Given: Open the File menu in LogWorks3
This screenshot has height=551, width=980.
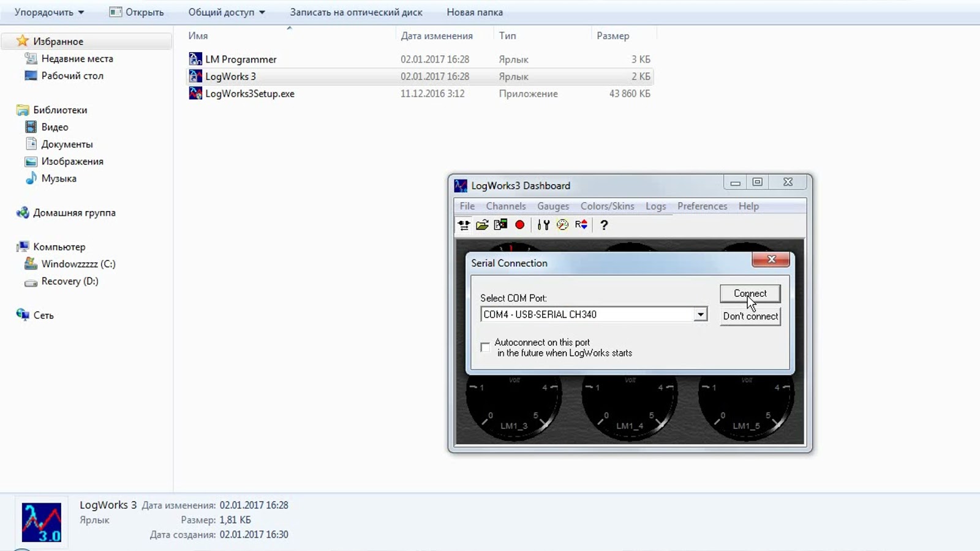Looking at the screenshot, I should tap(467, 206).
